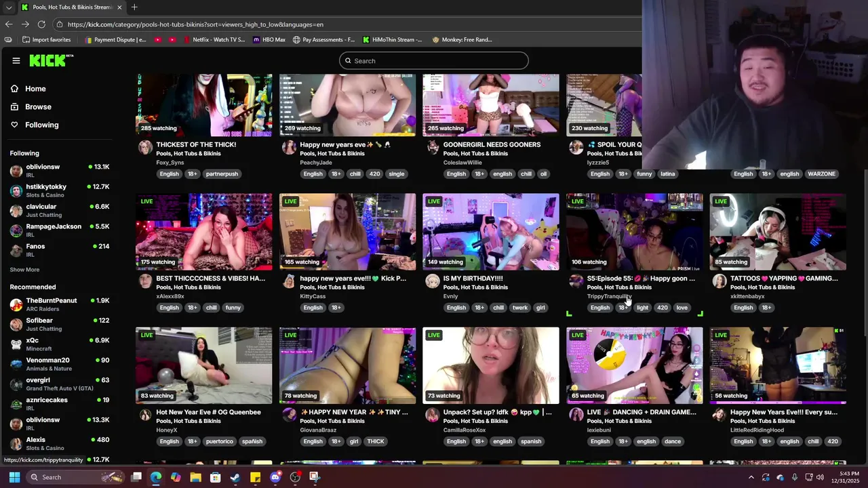Screen dimensions: 868x488
Task: Open the tab search dropdown
Action: click(8, 7)
